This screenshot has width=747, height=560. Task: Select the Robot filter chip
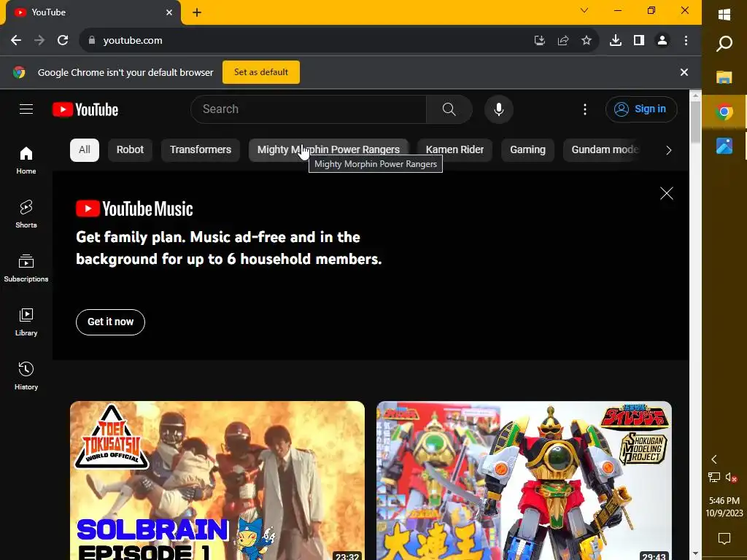(x=130, y=149)
